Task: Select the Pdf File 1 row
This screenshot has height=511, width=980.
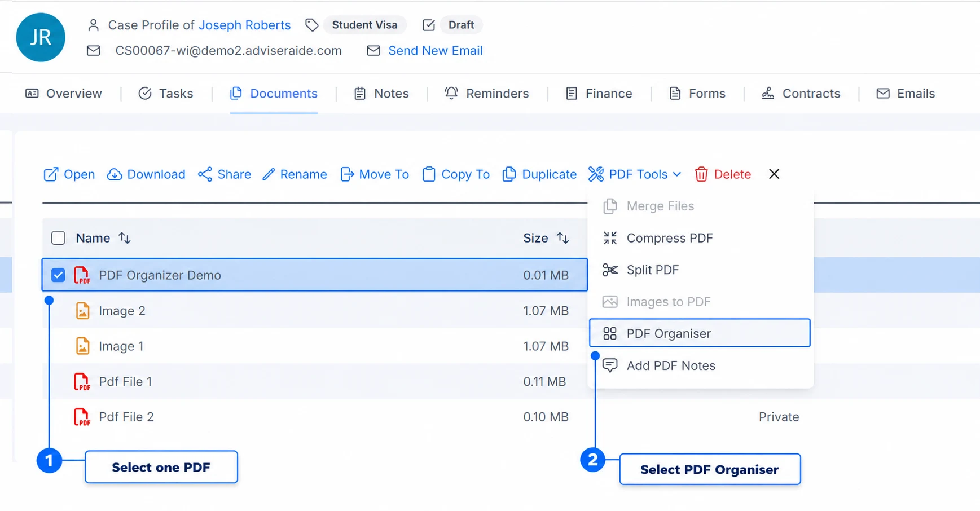Action: pyautogui.click(x=315, y=382)
